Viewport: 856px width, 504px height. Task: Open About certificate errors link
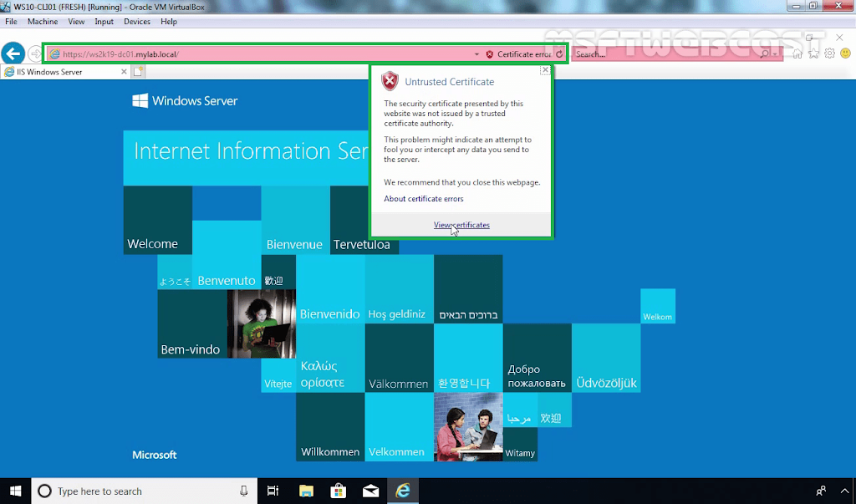[424, 199]
